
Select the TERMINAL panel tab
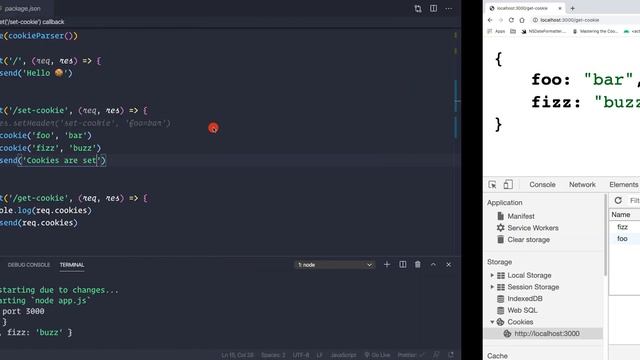coord(72,265)
